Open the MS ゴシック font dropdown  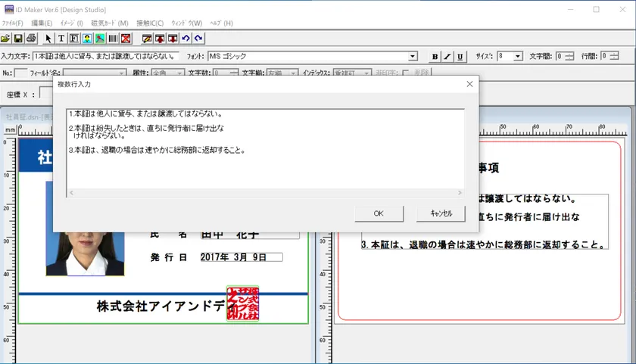413,56
